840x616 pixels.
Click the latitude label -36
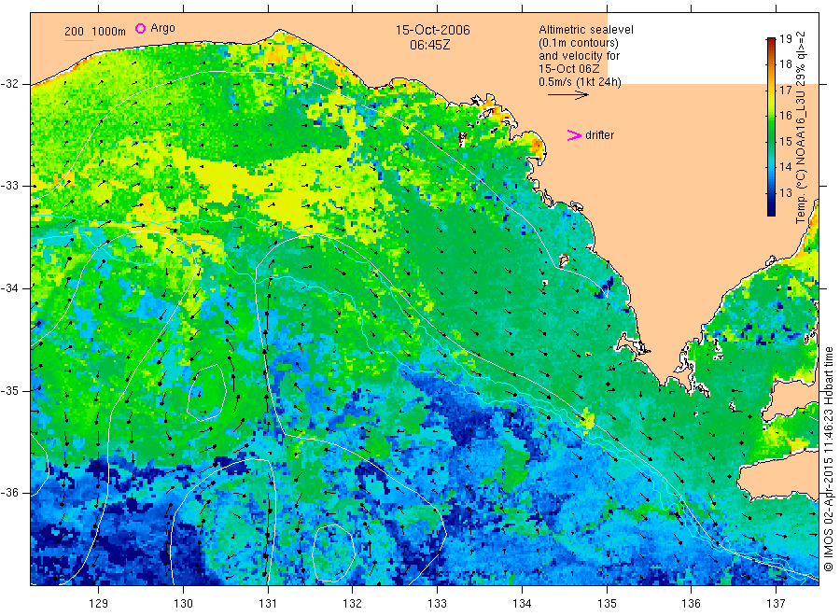[10, 492]
